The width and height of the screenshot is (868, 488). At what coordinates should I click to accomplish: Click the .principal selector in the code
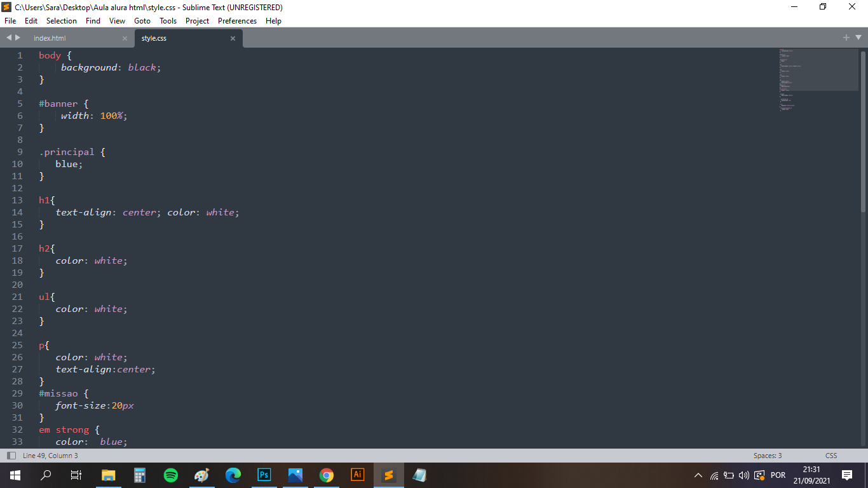(66, 152)
